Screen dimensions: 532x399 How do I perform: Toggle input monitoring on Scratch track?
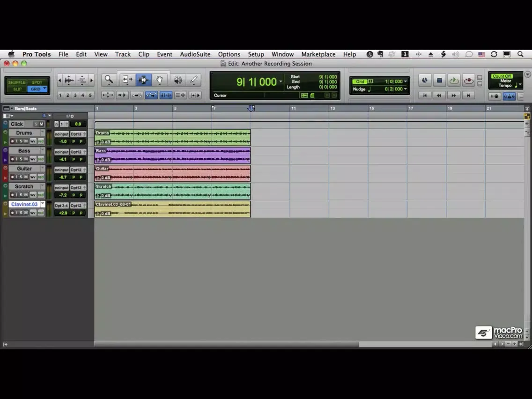pos(16,195)
